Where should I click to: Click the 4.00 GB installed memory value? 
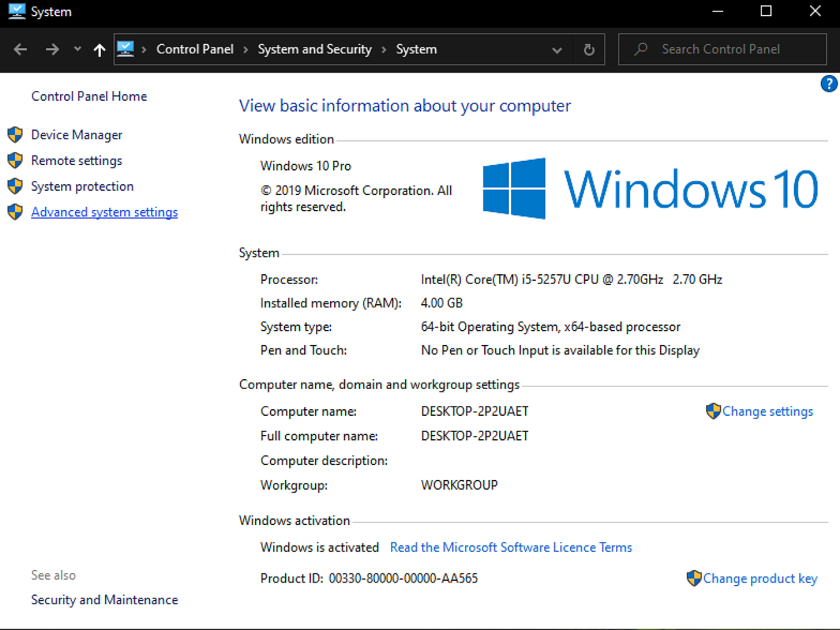pos(442,303)
